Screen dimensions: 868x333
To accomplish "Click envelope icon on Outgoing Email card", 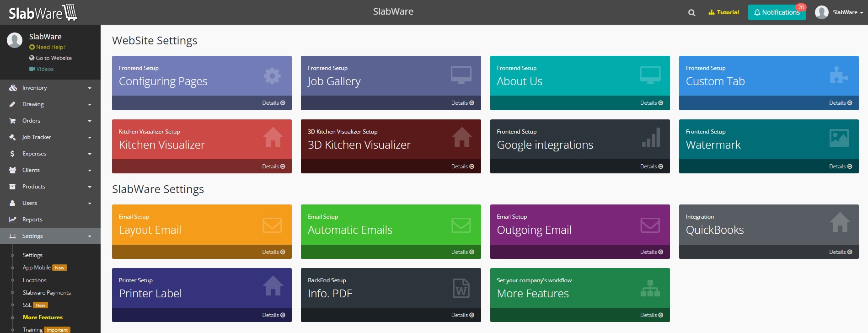I will [650, 225].
